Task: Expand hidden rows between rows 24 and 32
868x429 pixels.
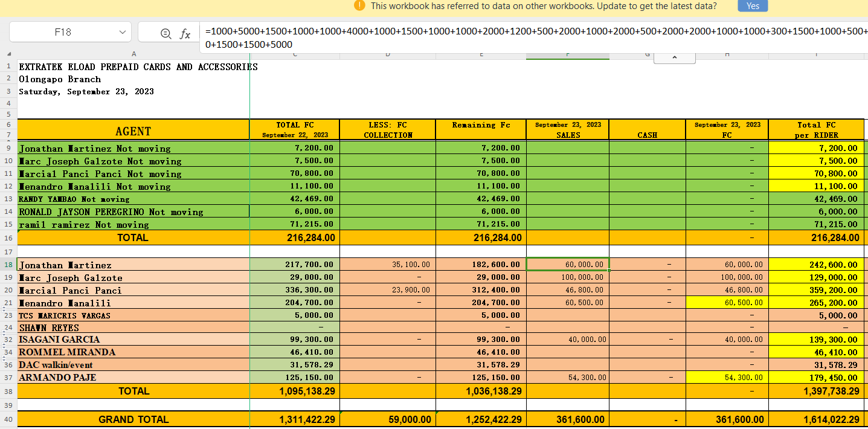Action: 5,334
